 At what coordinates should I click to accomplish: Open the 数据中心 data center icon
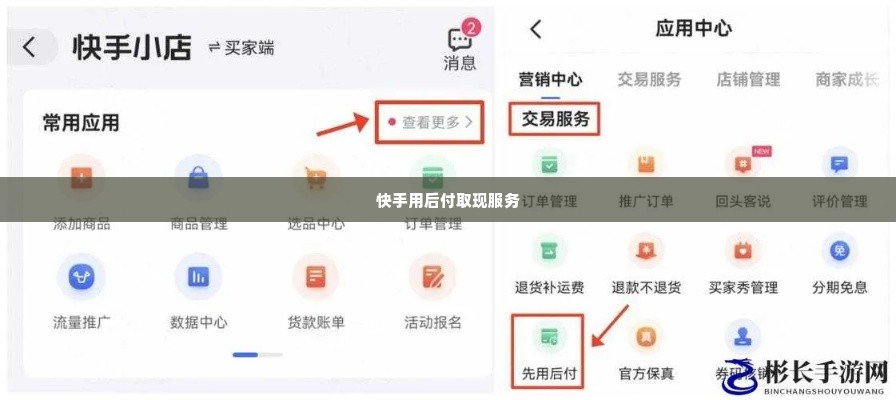pos(198,278)
